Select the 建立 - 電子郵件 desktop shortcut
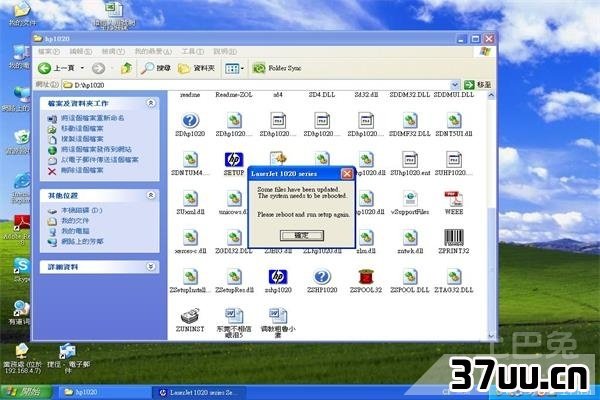The width and height of the screenshot is (600, 400). pos(68,360)
